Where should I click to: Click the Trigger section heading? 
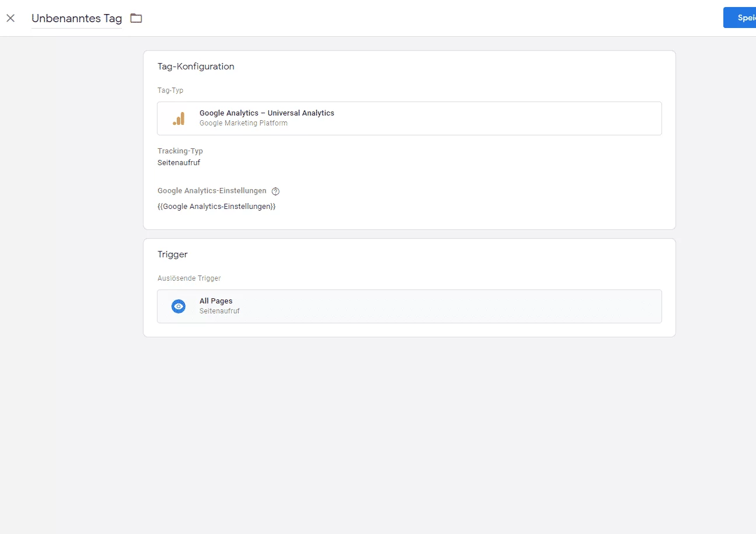[172, 254]
